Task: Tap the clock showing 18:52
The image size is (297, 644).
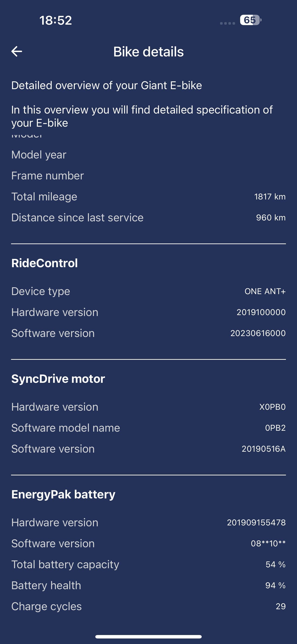Action: pyautogui.click(x=55, y=20)
